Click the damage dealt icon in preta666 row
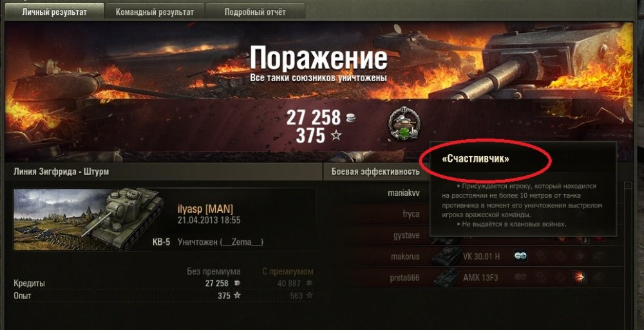This screenshot has height=330, width=644. 580,277
